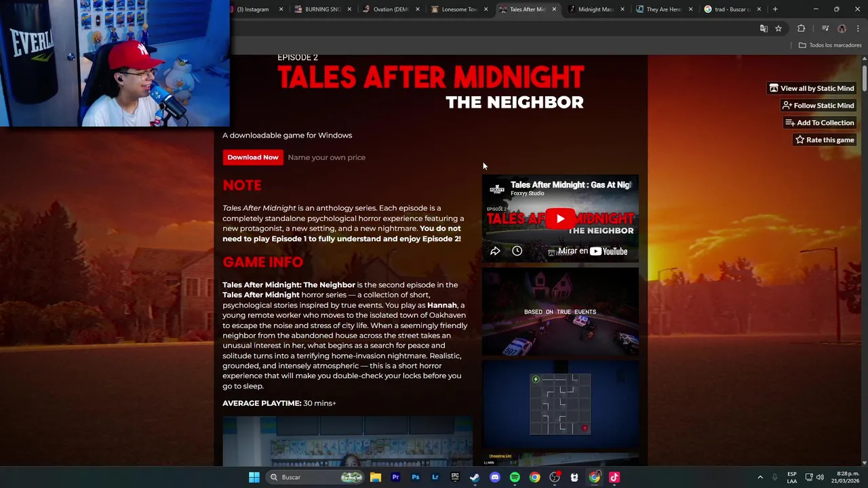
Task: Close the Instagram tab
Action: [281, 9]
